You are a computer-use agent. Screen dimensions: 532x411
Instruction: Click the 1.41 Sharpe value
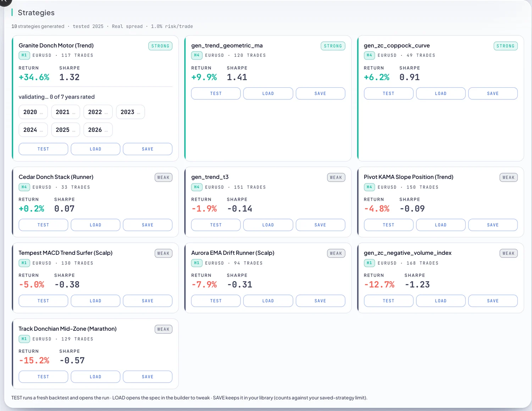click(237, 77)
